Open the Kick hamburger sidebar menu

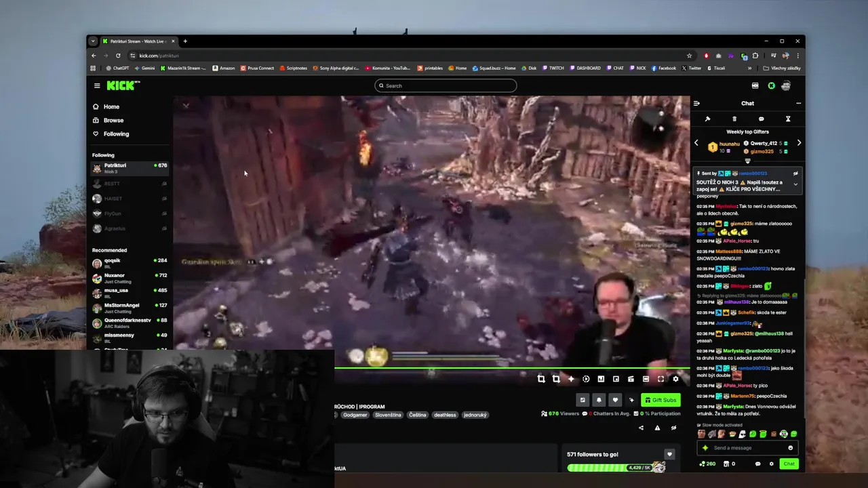[97, 85]
